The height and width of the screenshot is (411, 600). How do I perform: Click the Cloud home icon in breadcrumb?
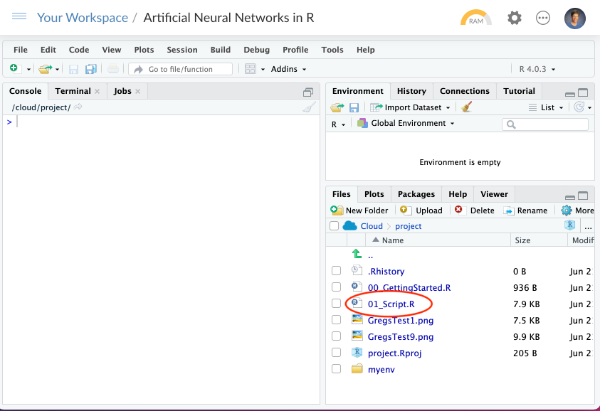tap(349, 226)
